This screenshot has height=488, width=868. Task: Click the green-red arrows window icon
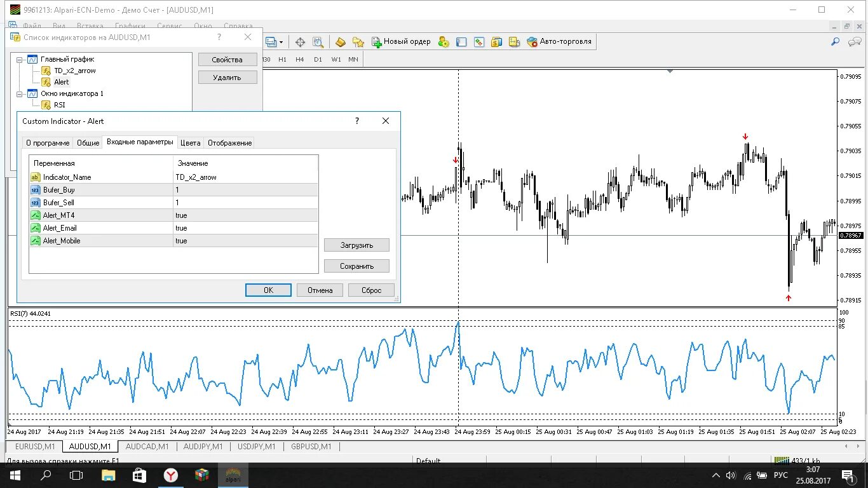(x=478, y=42)
